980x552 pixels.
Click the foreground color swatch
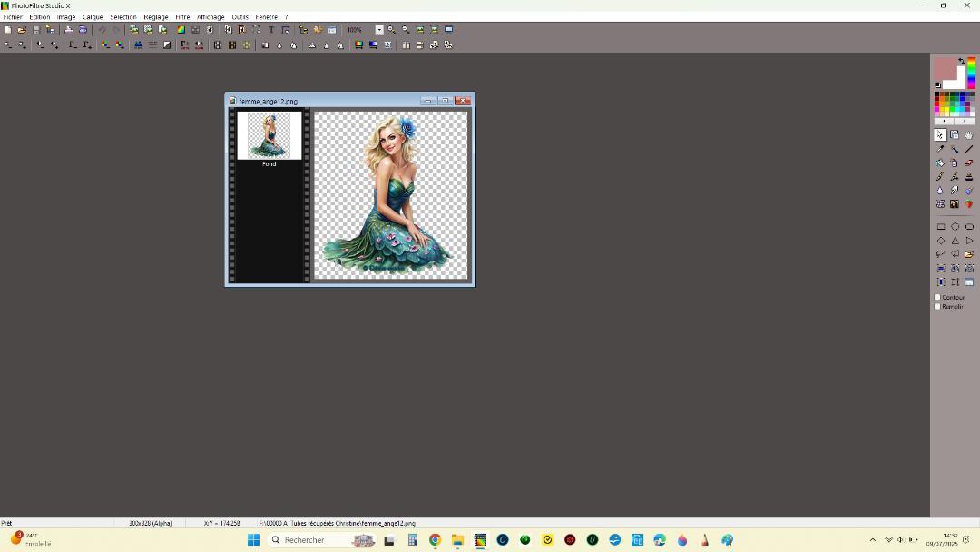click(944, 68)
